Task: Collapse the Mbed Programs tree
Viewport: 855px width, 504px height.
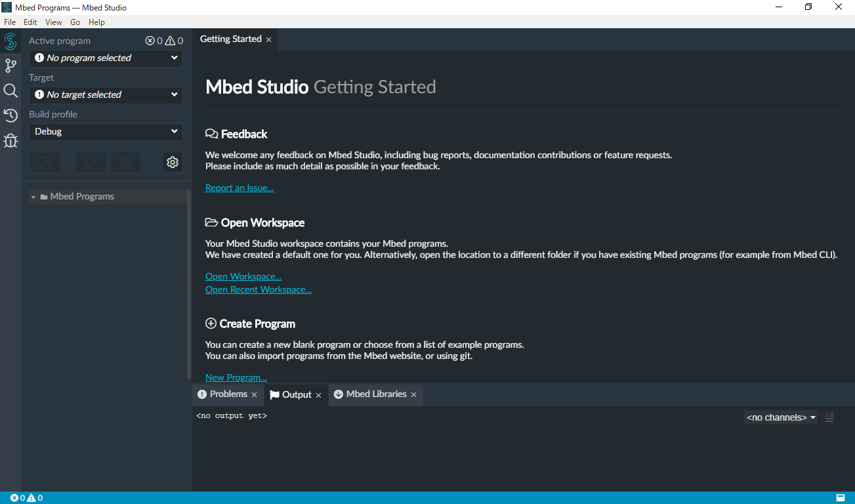Action: 33,196
